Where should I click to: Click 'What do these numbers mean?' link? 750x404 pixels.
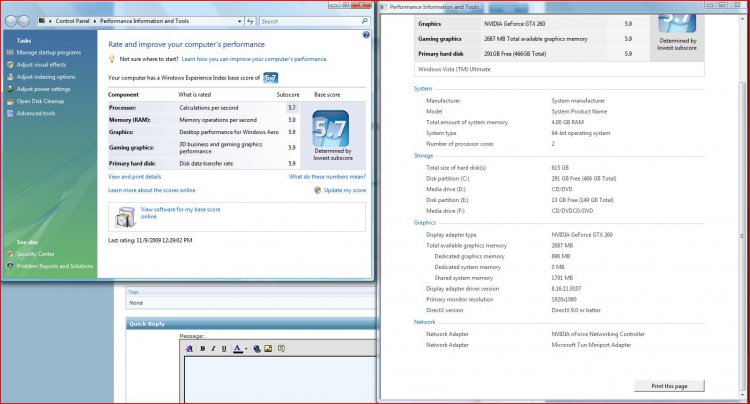tap(327, 176)
